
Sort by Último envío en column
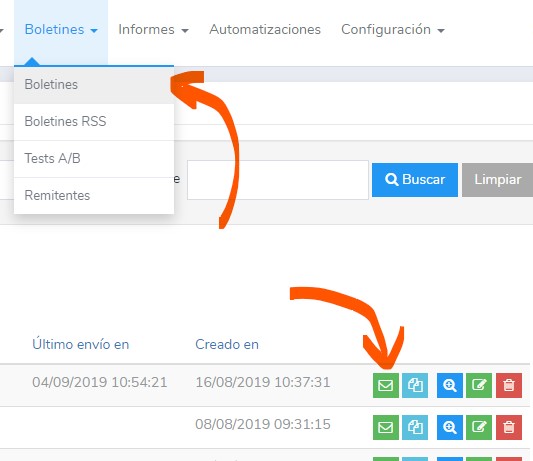tap(81, 344)
